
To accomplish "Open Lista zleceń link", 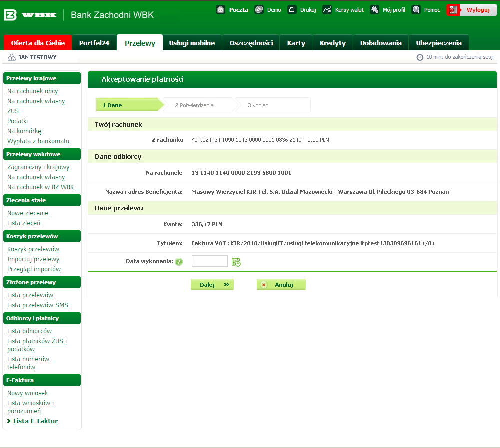I will pos(24,223).
